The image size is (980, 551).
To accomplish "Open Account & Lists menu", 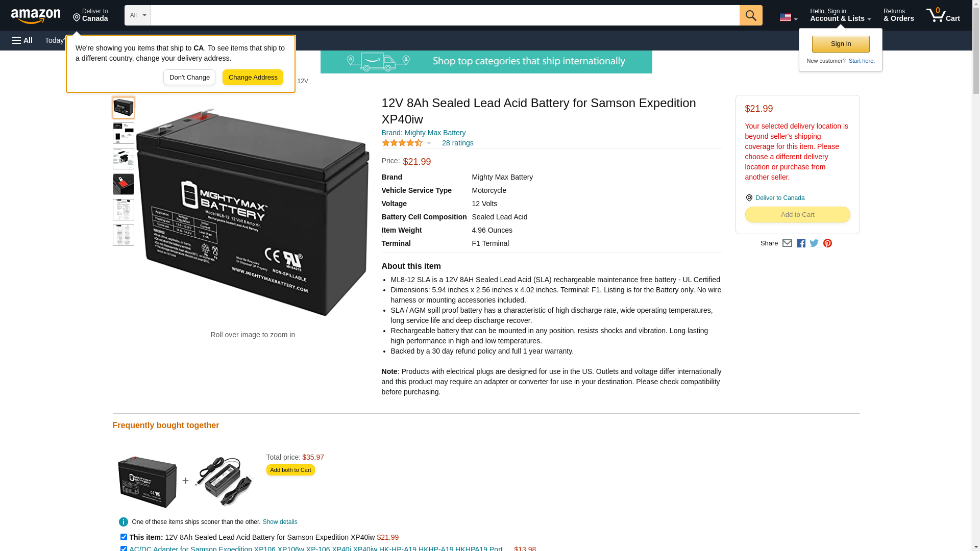I will pos(840,15).
